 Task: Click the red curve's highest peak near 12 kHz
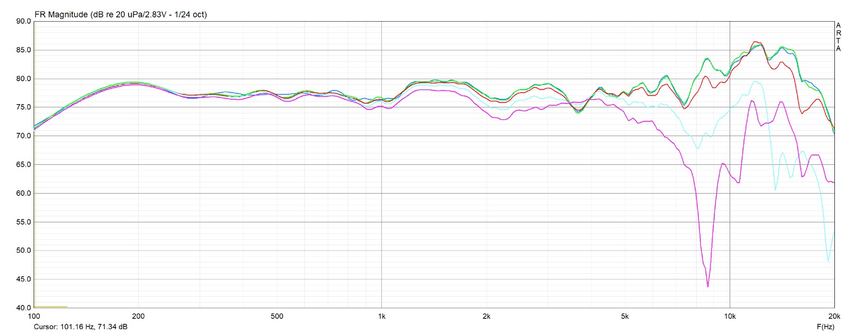755,42
